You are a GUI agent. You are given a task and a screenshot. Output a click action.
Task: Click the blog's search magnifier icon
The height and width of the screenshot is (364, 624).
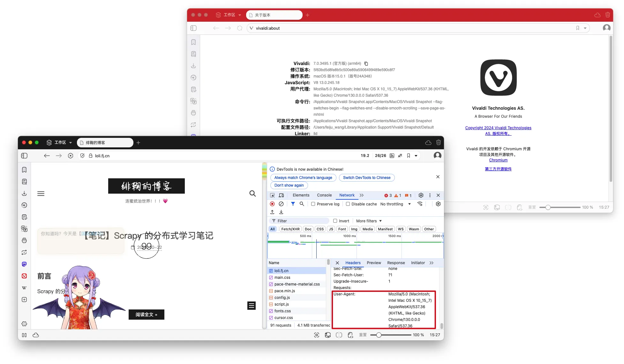tap(252, 194)
